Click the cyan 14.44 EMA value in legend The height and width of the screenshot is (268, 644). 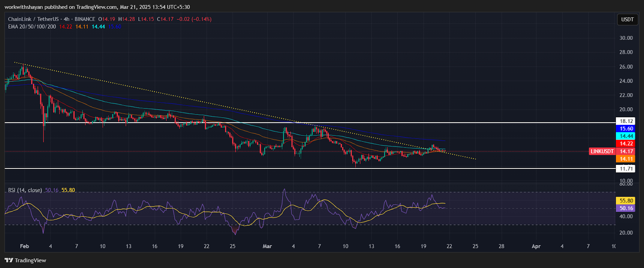coord(98,27)
